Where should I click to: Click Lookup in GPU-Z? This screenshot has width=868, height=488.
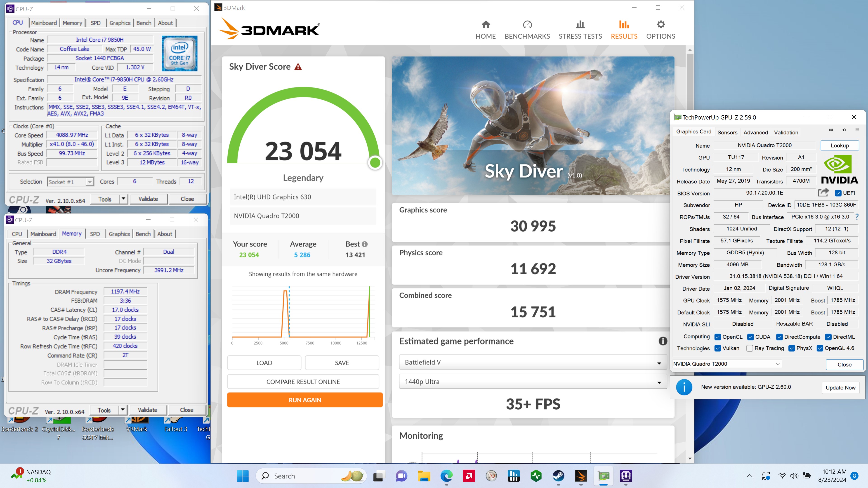839,145
